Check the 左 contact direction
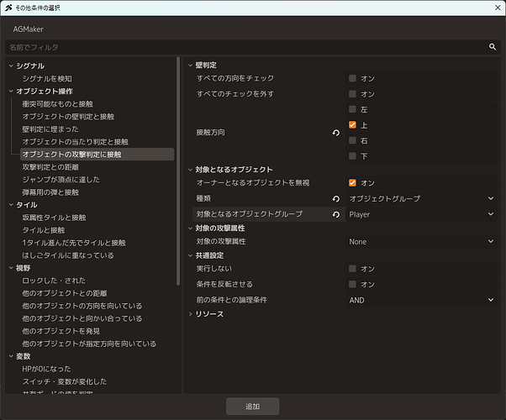 pyautogui.click(x=352, y=109)
